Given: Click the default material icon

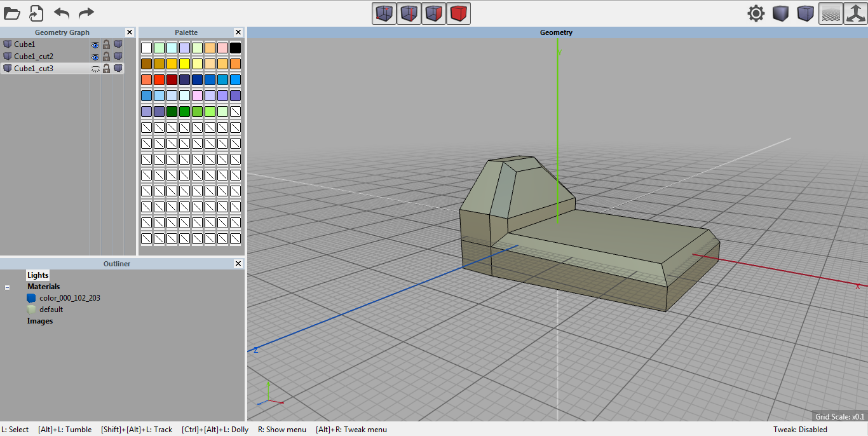Looking at the screenshot, I should click(x=32, y=310).
